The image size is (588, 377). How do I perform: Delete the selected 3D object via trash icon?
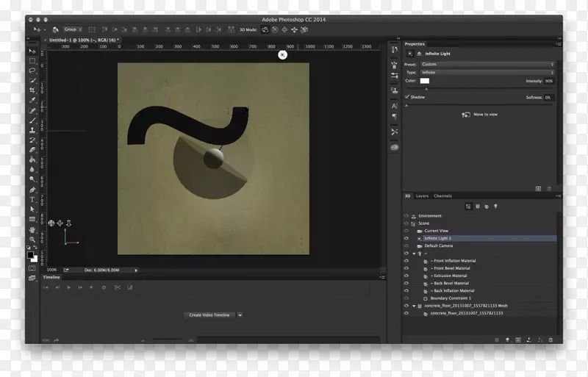[551, 340]
